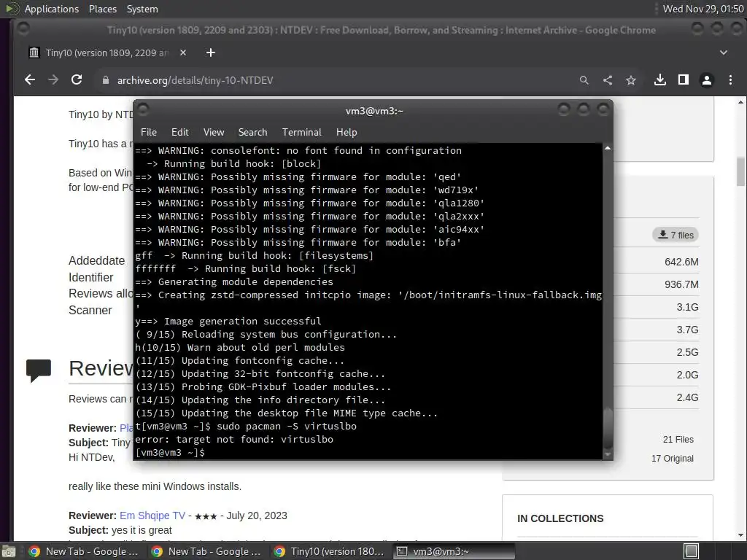The height and width of the screenshot is (560, 747).
Task: Click the clock showing Wed Nov 29
Action: (x=703, y=9)
